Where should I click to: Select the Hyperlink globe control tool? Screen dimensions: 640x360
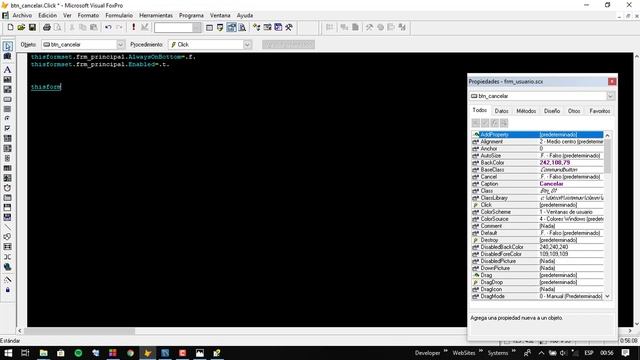(x=7, y=267)
